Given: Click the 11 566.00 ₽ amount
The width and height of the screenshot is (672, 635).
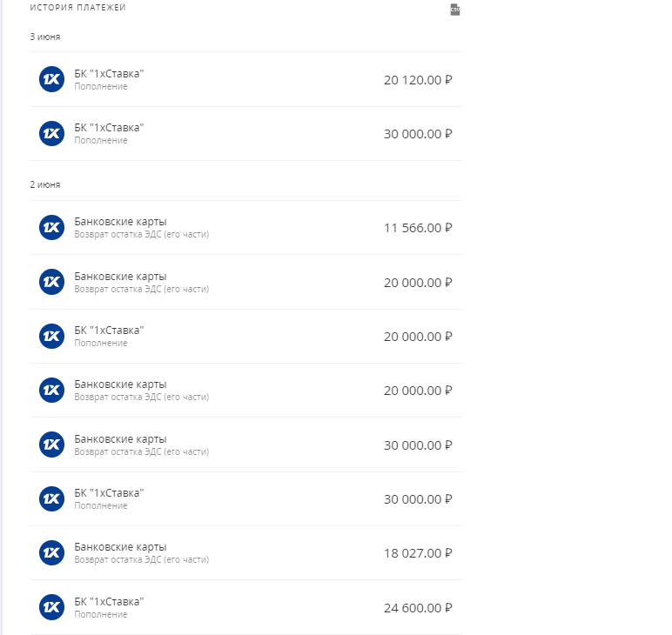Looking at the screenshot, I should 418,228.
